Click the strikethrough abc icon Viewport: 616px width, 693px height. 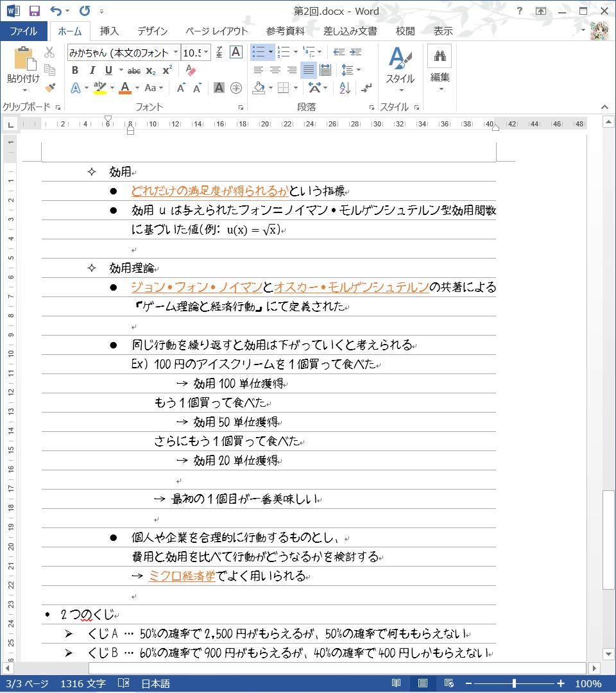tap(134, 71)
